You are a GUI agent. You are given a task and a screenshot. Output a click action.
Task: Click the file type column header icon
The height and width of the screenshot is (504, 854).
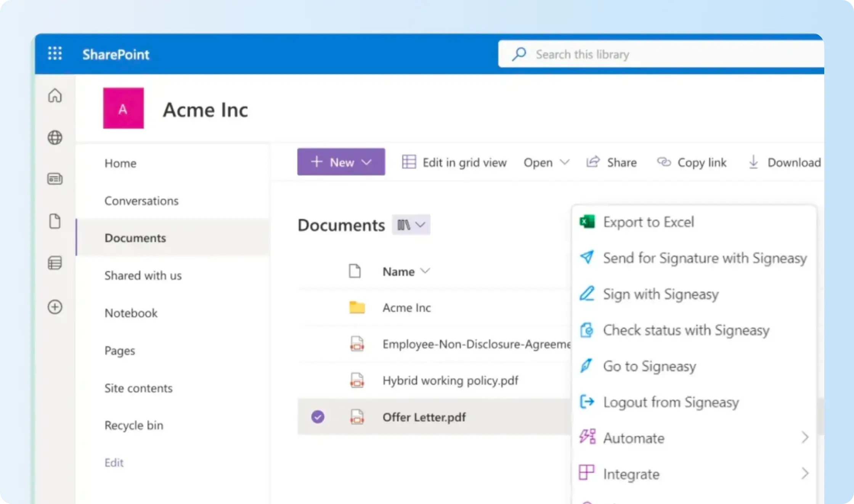coord(355,271)
